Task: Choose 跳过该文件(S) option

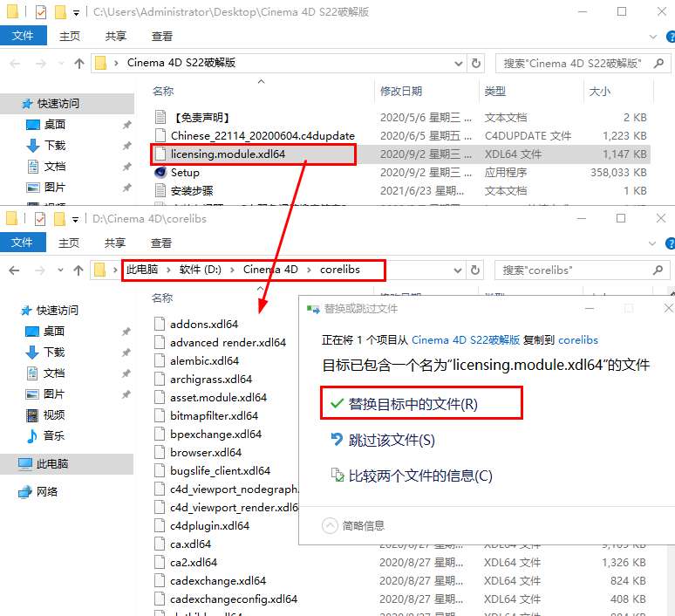Action: pos(382,440)
